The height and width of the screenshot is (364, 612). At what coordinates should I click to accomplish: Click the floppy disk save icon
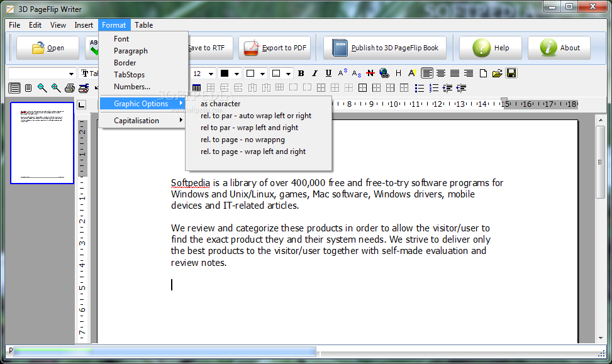click(x=511, y=74)
